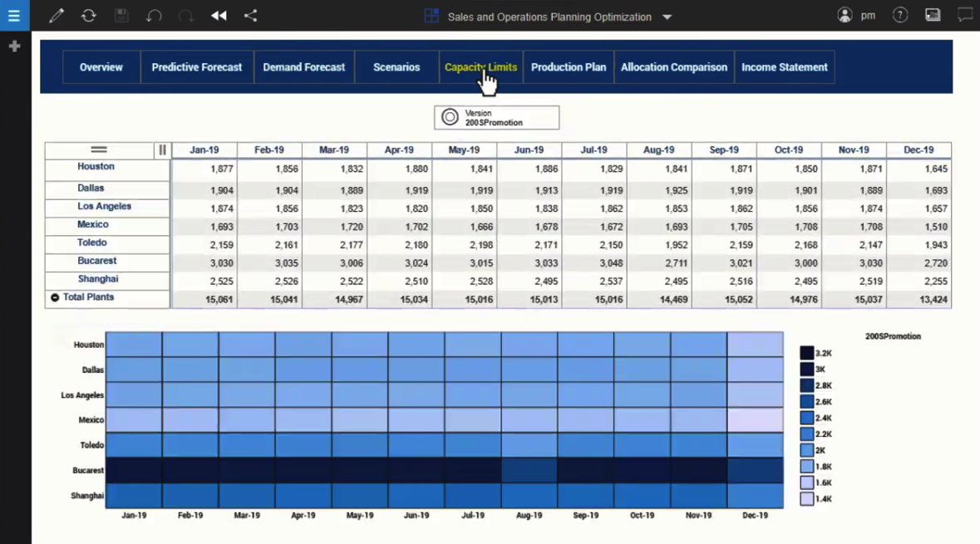Open the hamburger navigation menu
980x544 pixels.
[13, 16]
